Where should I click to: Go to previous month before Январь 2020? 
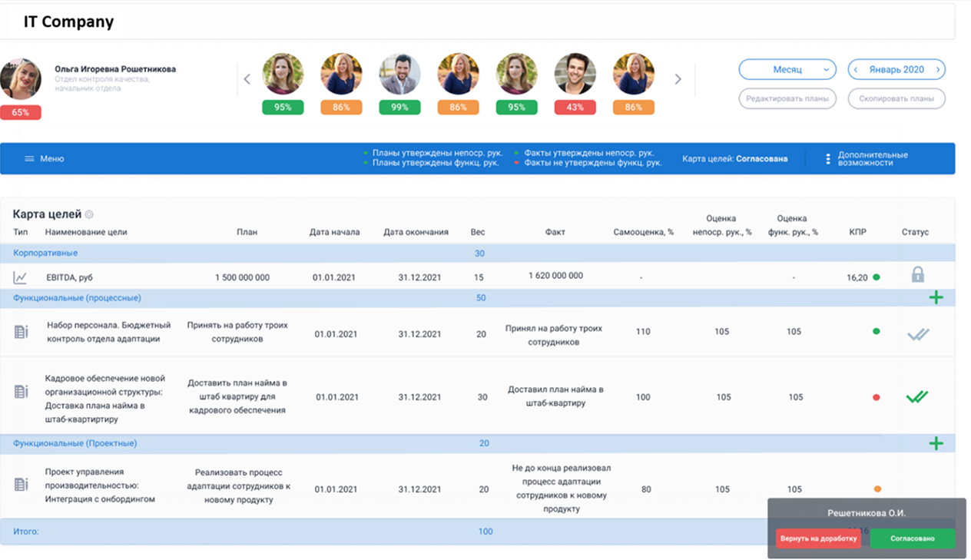point(857,70)
